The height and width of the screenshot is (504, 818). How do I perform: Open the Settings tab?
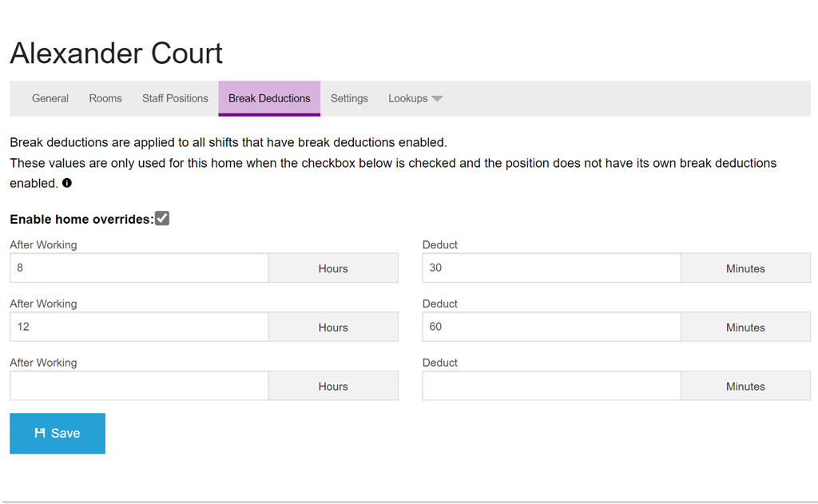tap(349, 98)
